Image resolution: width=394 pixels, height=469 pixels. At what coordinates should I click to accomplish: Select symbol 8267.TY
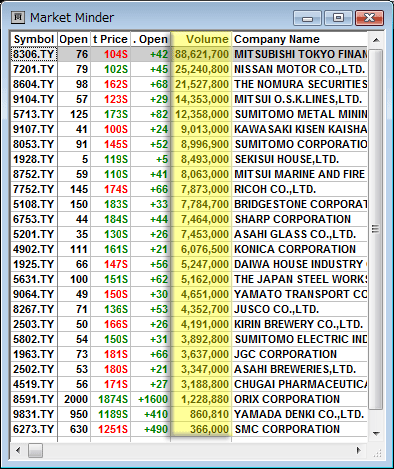coord(33,309)
